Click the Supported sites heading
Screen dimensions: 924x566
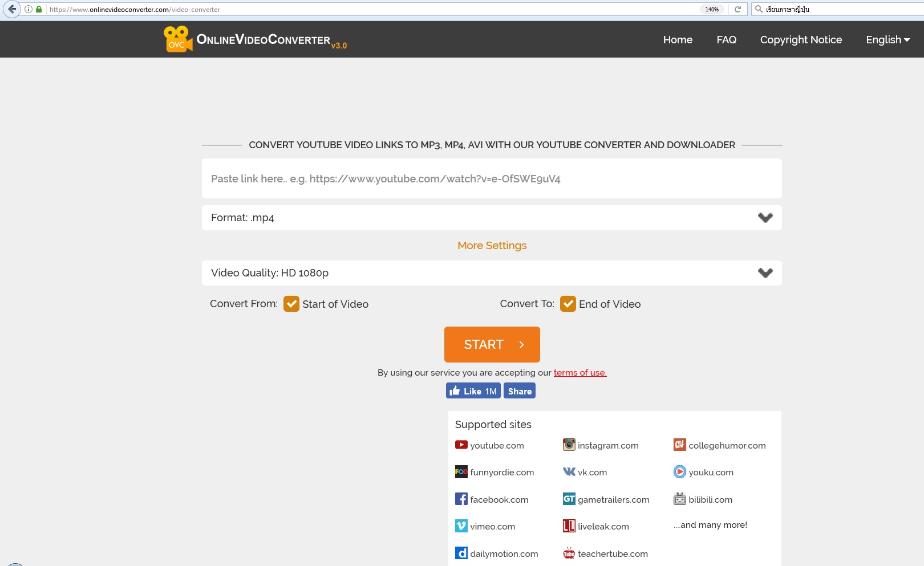pos(493,424)
